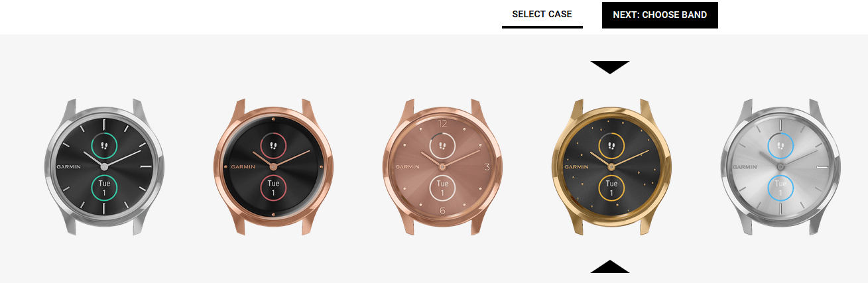Click the Garmin logo on the silver dial
Viewport: 868px width, 283px height.
(x=745, y=166)
